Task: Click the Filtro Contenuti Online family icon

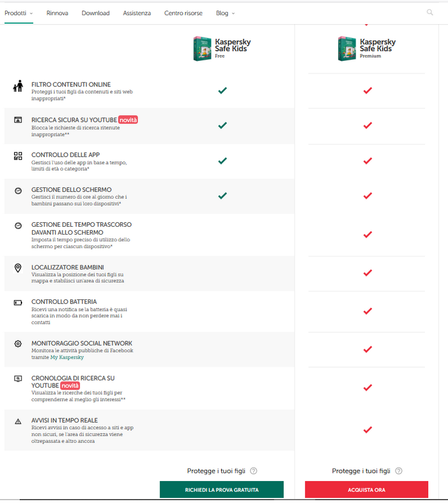Action: point(18,86)
